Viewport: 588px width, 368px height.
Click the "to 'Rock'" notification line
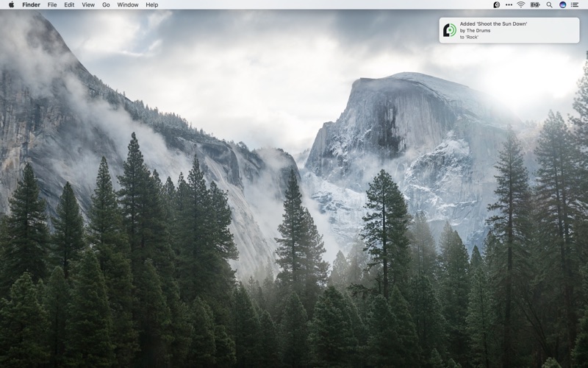click(x=469, y=38)
